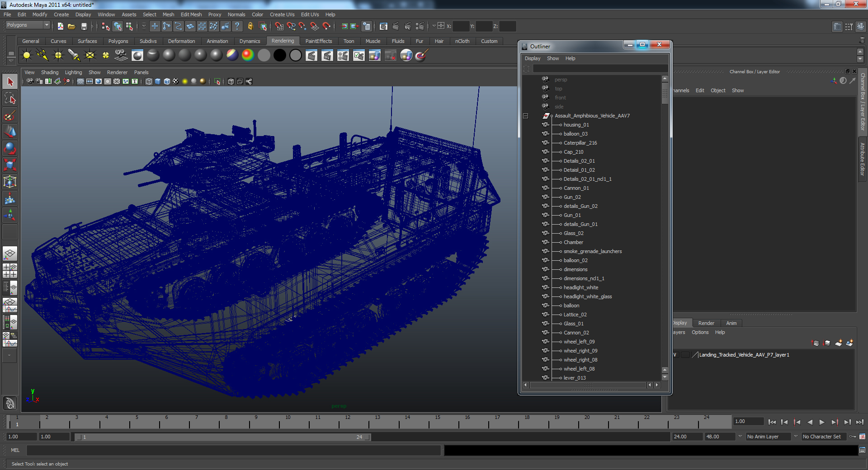Open the viewport Renderer menu
Viewport: 868px width, 470px height.
pyautogui.click(x=117, y=72)
